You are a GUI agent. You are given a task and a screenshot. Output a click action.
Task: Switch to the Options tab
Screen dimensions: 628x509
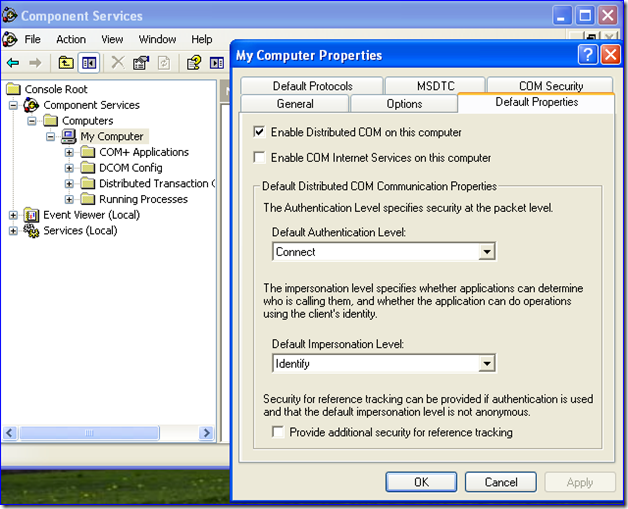click(404, 104)
